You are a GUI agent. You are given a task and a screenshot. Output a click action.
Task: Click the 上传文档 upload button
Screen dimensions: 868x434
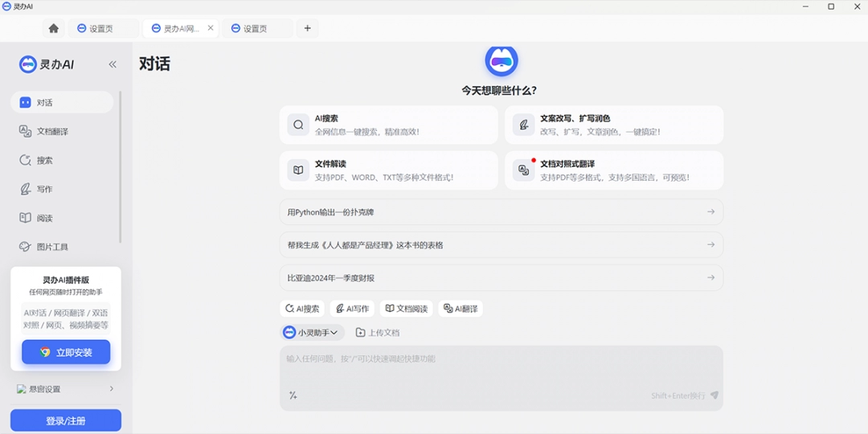coord(378,332)
